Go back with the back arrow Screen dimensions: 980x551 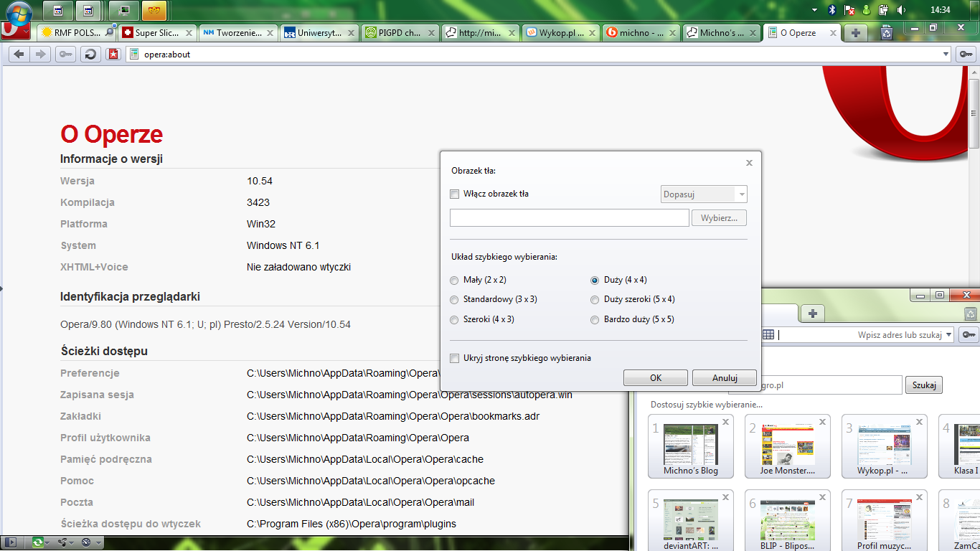(x=19, y=55)
